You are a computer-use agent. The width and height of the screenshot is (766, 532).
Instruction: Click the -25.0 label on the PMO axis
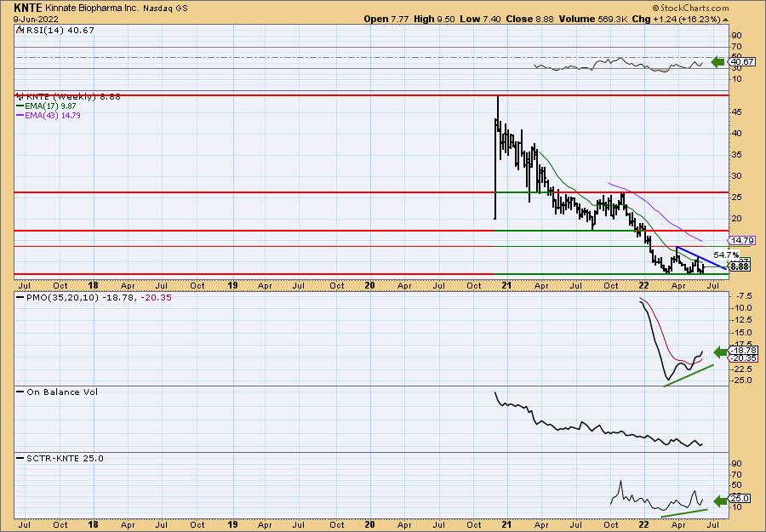742,380
